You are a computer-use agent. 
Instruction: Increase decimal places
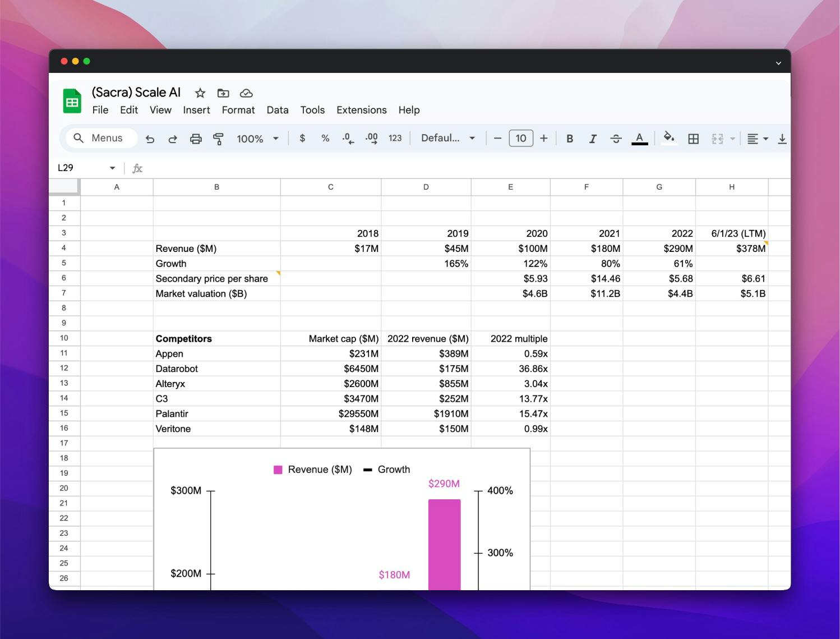(x=371, y=139)
